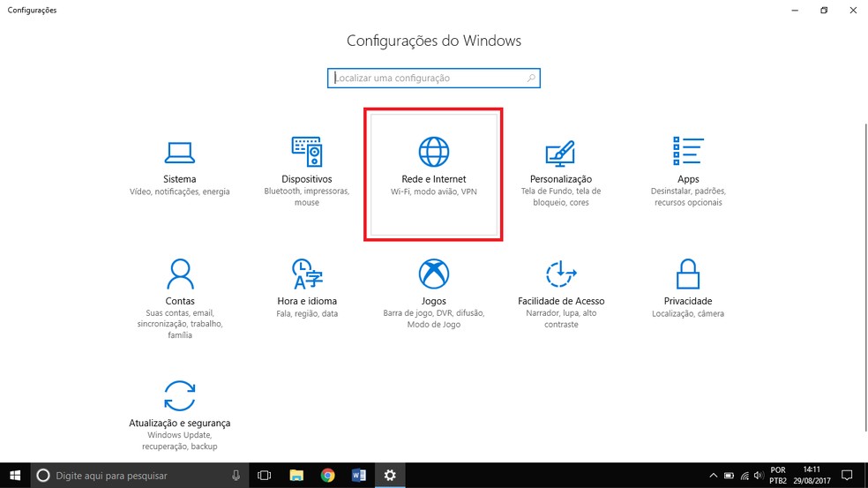Screen dimensions: 868x488
Task: Click the Settings gear taskbar icon
Action: pos(390,476)
